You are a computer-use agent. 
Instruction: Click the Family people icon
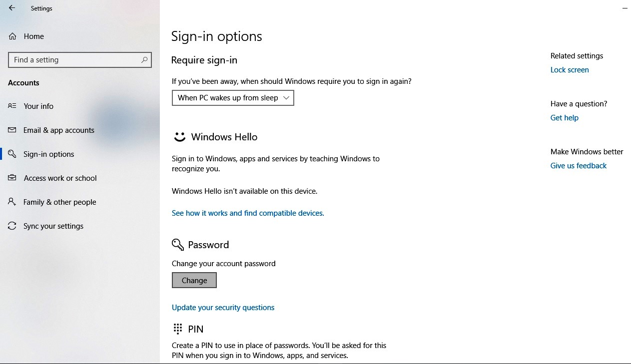click(x=12, y=202)
